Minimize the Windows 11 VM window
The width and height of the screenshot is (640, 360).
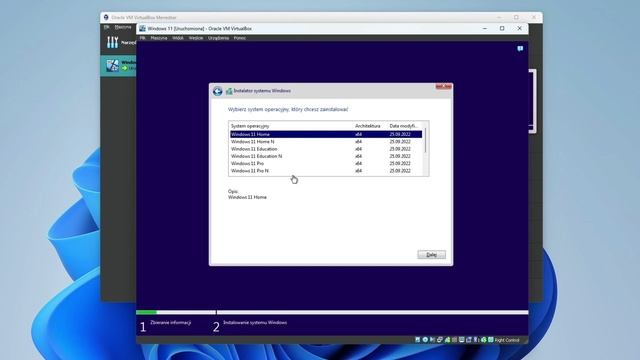tap(485, 29)
